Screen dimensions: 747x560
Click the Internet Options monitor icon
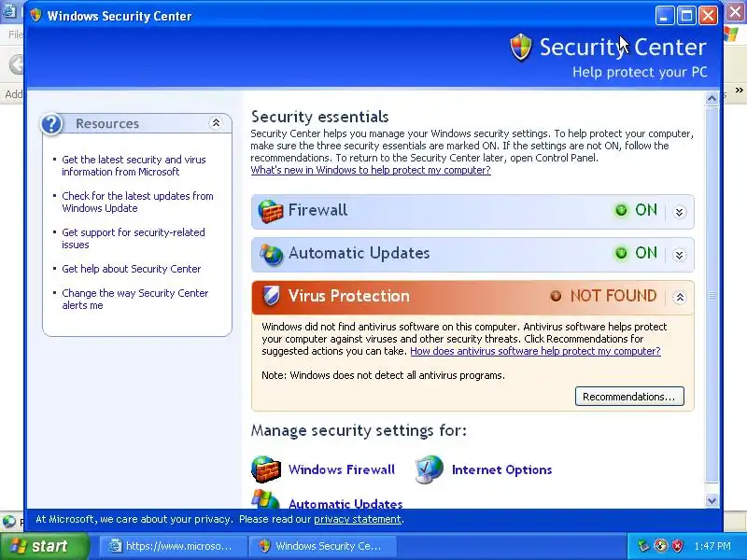click(x=429, y=469)
